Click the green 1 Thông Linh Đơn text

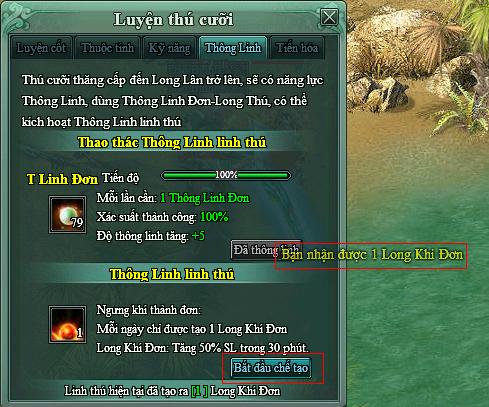205,198
